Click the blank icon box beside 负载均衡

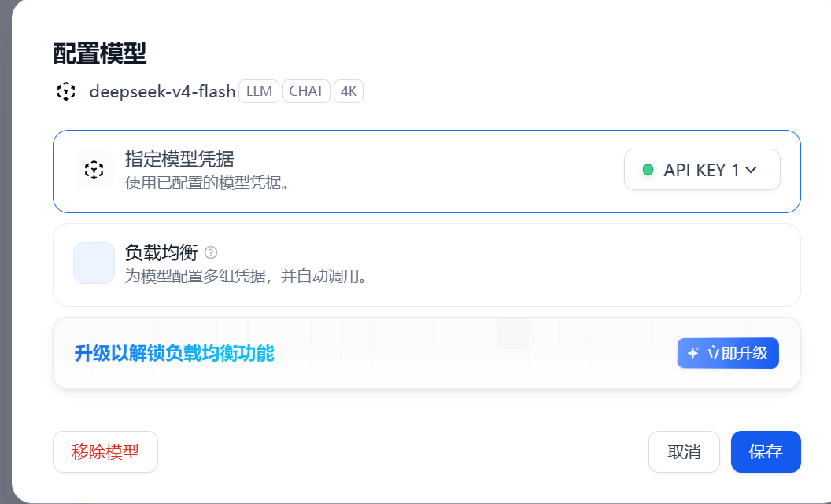coord(94,263)
